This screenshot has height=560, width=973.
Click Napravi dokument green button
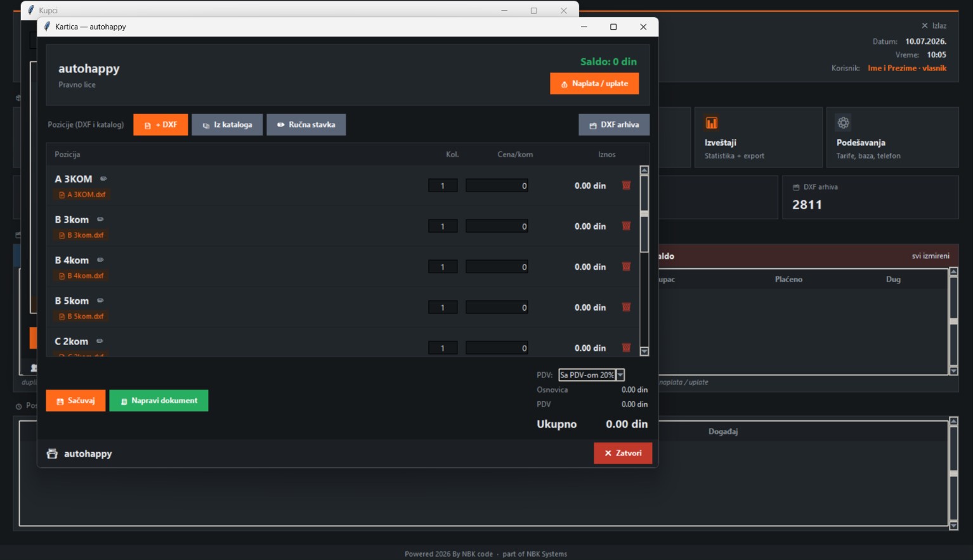coord(159,401)
